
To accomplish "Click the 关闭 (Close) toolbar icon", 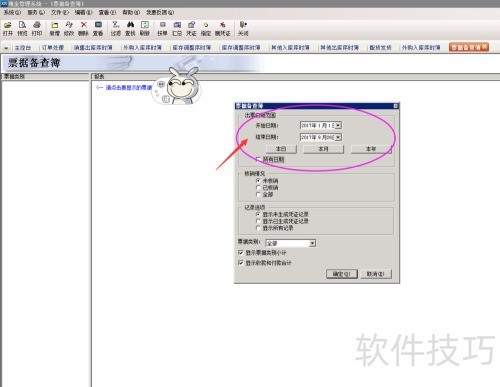I will [243, 25].
